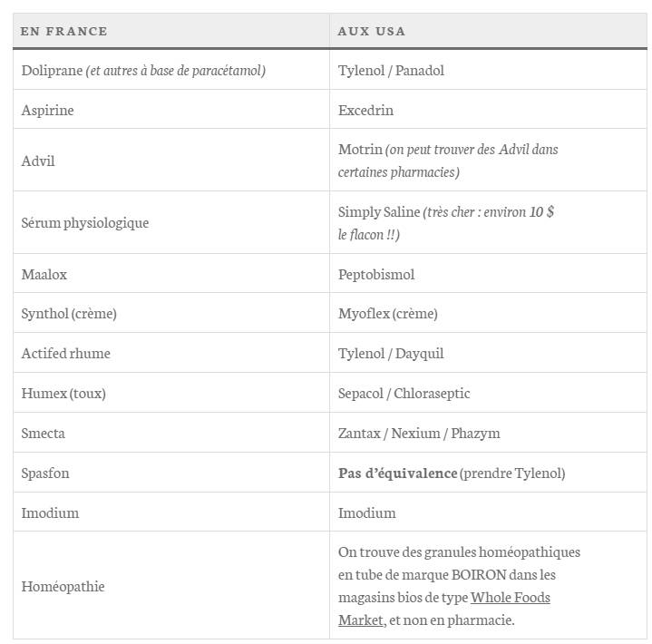Image resolution: width=652 pixels, height=644 pixels.
Task: Click the EN FRANCE column header
Action: [x=64, y=31]
